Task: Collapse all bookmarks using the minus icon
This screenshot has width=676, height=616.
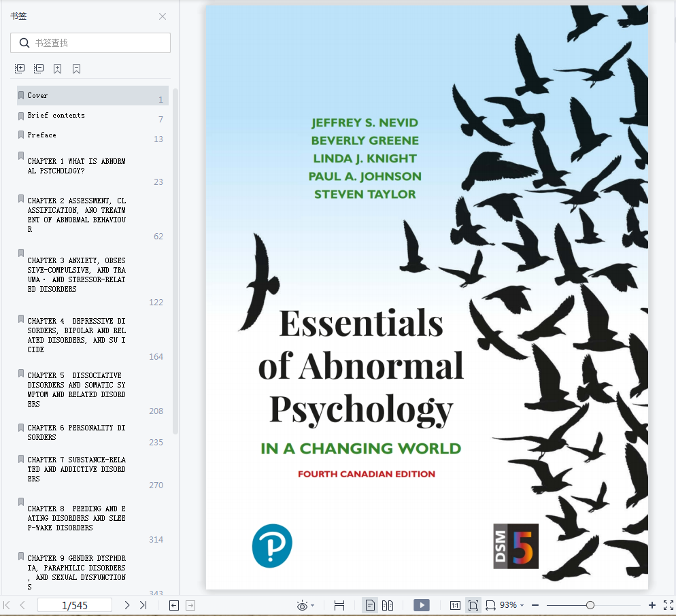Action: click(x=39, y=69)
